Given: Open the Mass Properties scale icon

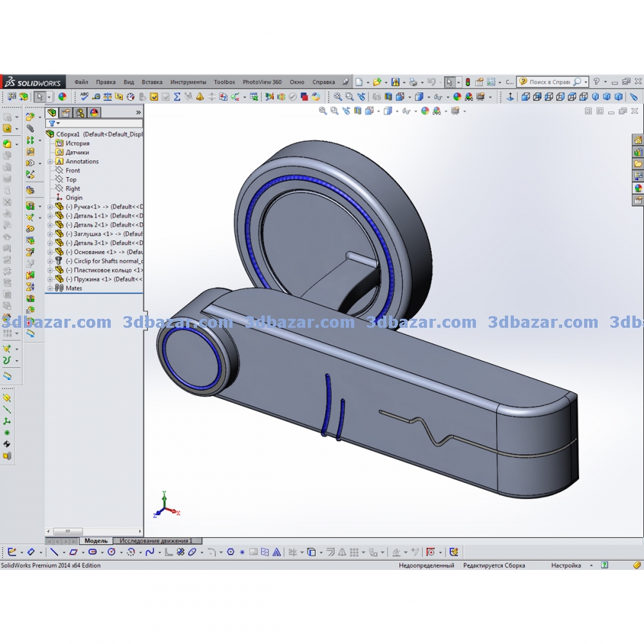Looking at the screenshot, I should (x=108, y=97).
